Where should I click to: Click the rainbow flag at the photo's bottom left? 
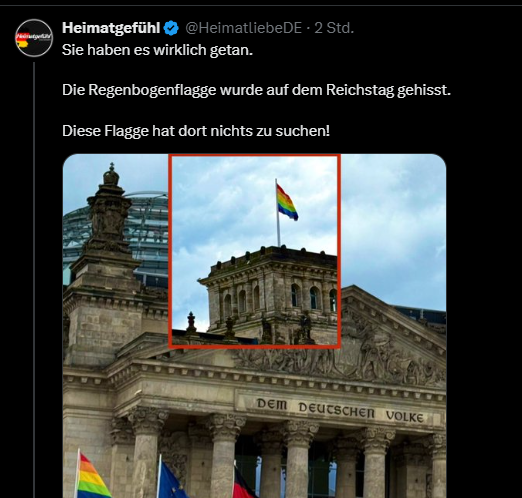(92, 476)
